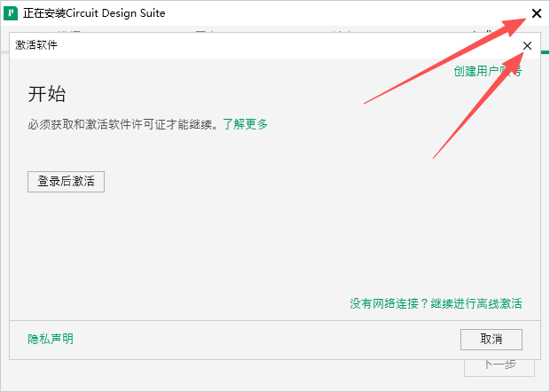550x392 pixels.
Task: Open the 隐私声明 link
Action: point(51,339)
